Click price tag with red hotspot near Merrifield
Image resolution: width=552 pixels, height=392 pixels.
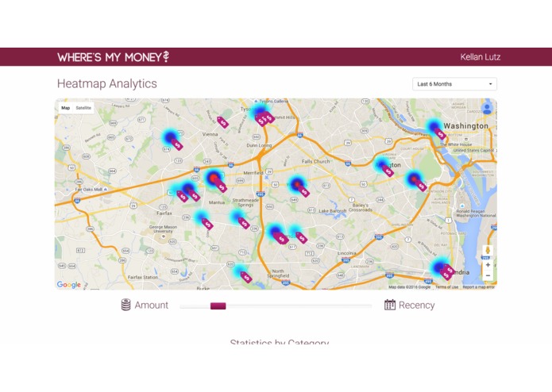[221, 186]
